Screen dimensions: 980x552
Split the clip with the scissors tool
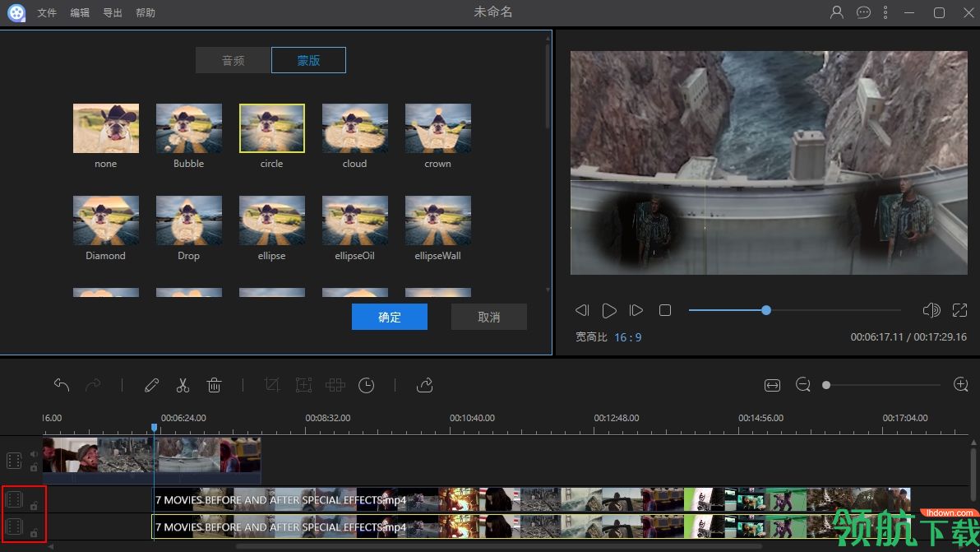tap(183, 385)
